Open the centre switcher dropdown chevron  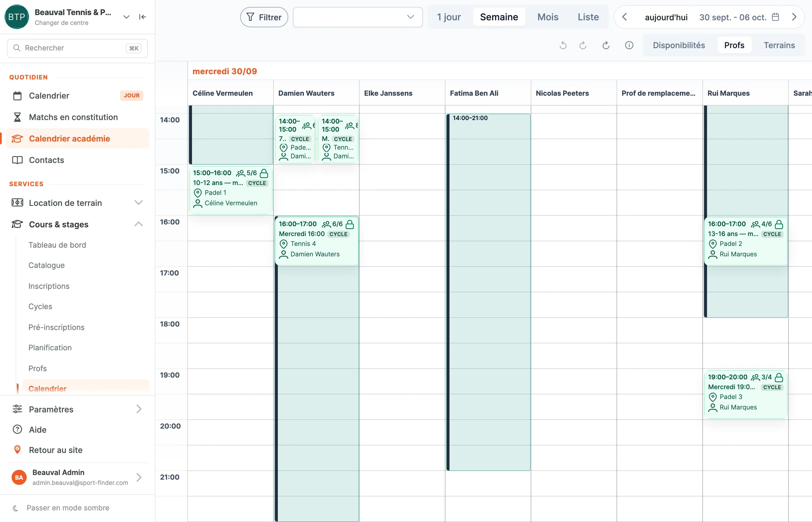126,17
